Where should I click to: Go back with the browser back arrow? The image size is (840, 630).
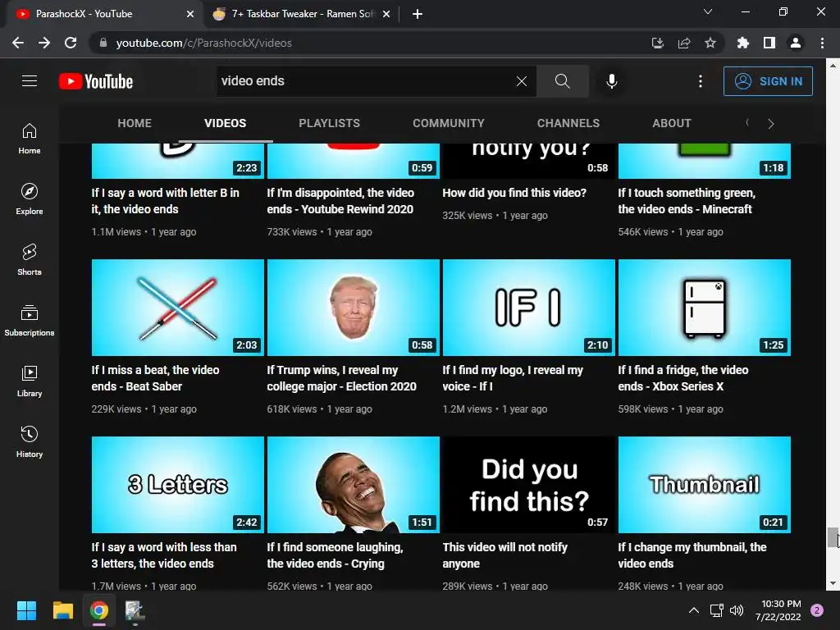tap(18, 43)
